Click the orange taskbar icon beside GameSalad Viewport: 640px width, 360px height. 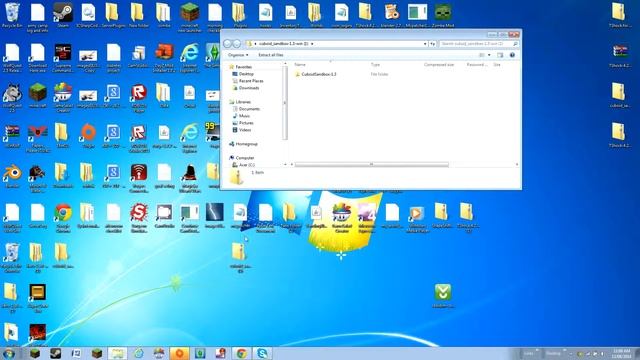tap(179, 353)
